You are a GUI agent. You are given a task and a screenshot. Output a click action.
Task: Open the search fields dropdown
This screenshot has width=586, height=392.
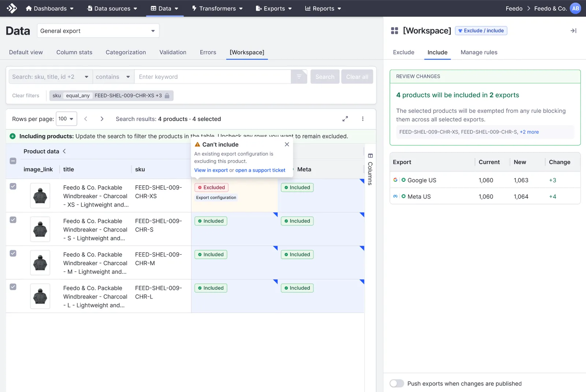(51, 77)
